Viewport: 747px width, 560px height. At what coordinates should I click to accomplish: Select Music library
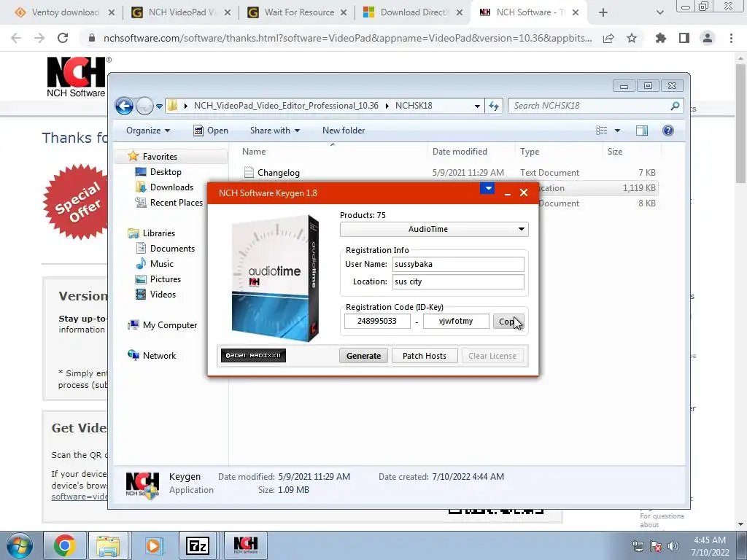tap(161, 263)
